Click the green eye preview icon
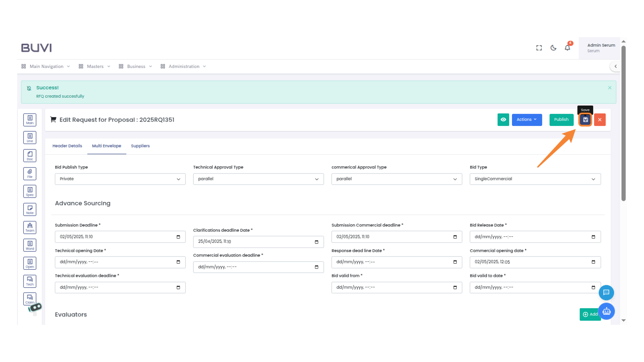This screenshot has height=362, width=644. pos(503,120)
